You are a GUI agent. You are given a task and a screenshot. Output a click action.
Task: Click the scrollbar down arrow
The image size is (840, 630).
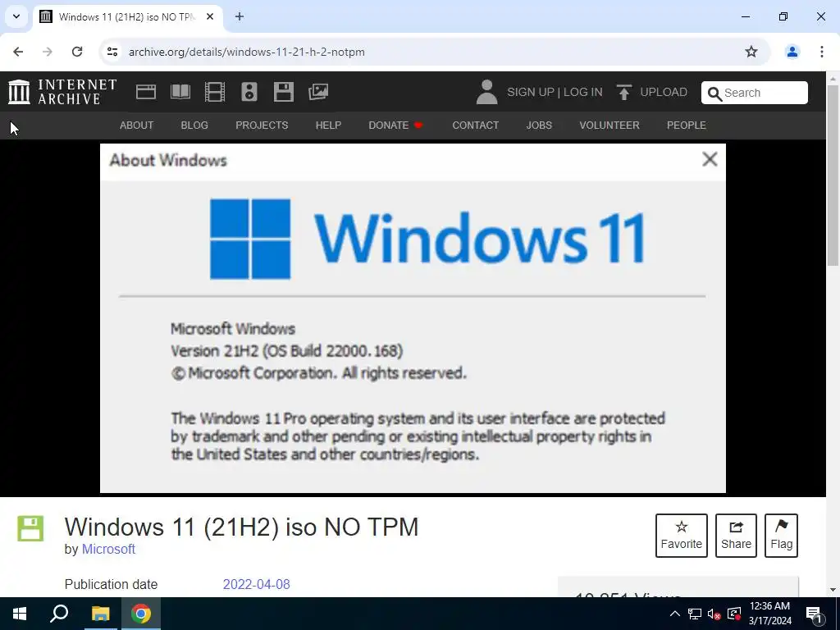(833, 590)
